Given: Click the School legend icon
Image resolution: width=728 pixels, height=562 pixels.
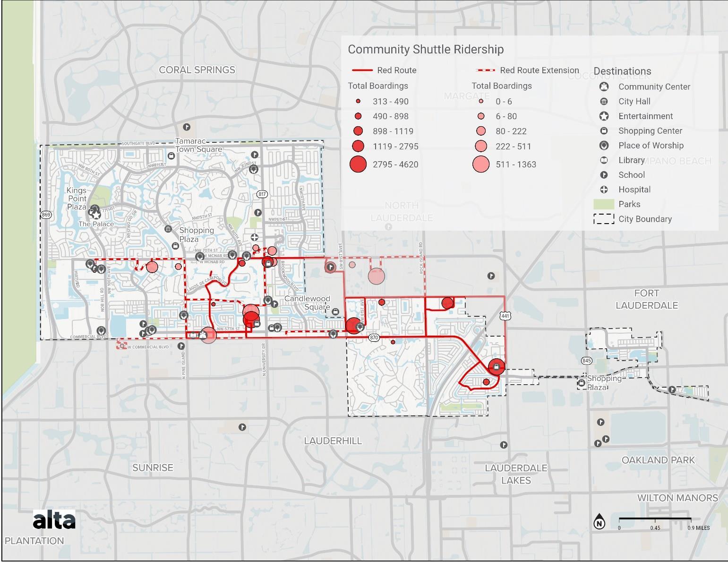Looking at the screenshot, I should click(604, 175).
